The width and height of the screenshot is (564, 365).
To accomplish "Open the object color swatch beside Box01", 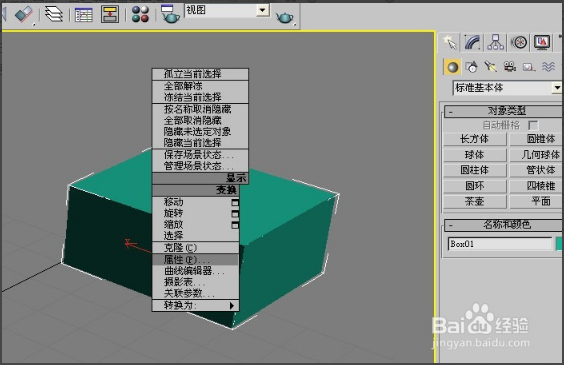I will click(559, 244).
